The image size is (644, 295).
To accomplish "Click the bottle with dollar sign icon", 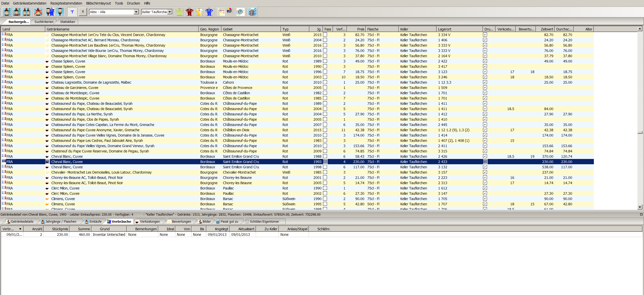I will pos(7,12).
